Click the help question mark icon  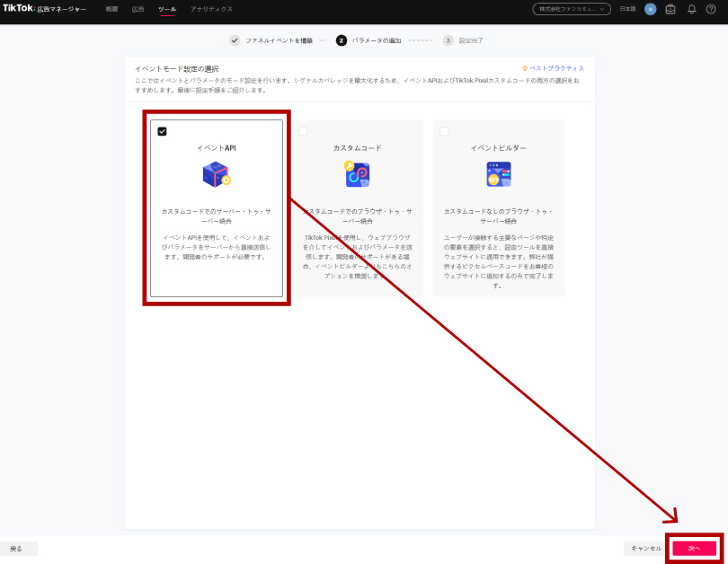713,9
